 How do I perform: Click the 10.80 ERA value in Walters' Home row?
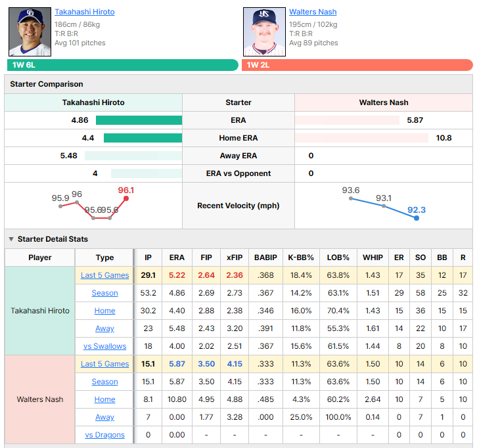point(177,399)
